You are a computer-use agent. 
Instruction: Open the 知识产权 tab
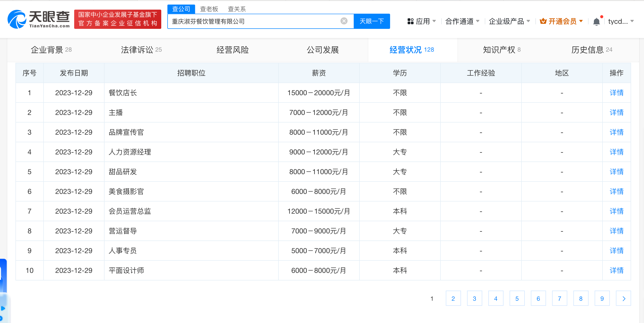pyautogui.click(x=502, y=50)
